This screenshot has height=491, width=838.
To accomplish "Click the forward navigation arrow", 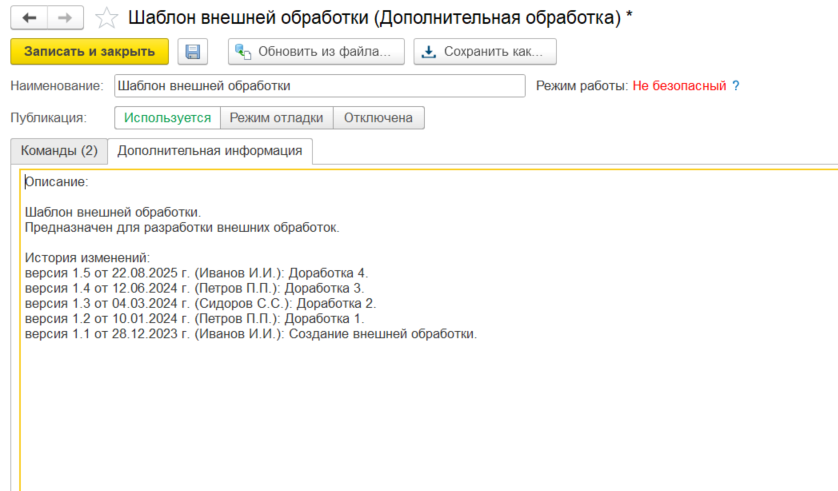I will [x=65, y=18].
